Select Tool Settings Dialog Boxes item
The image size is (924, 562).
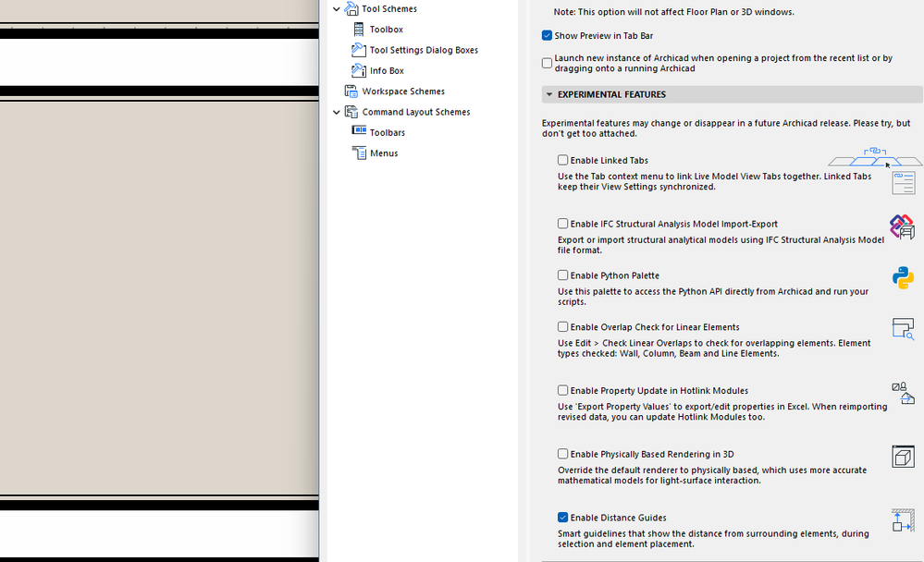point(424,50)
